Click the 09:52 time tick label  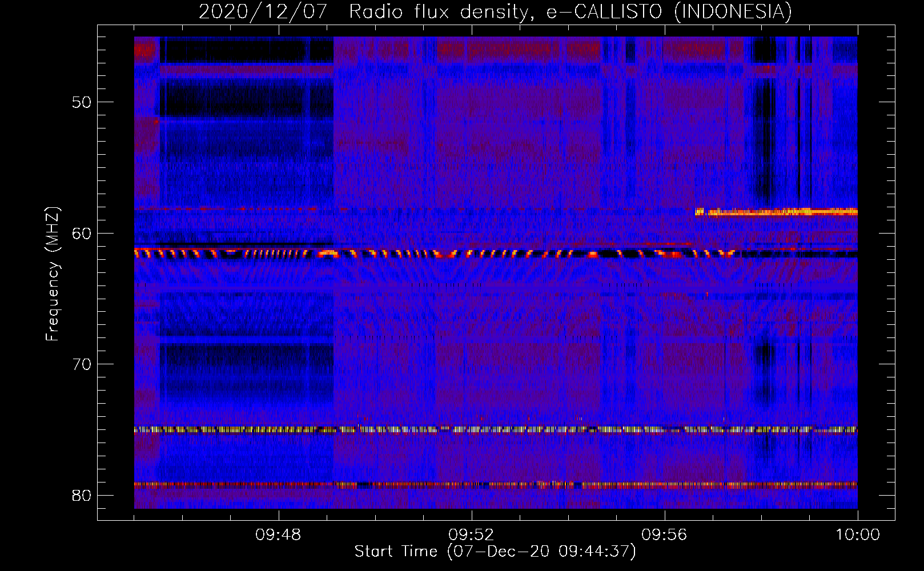point(471,535)
